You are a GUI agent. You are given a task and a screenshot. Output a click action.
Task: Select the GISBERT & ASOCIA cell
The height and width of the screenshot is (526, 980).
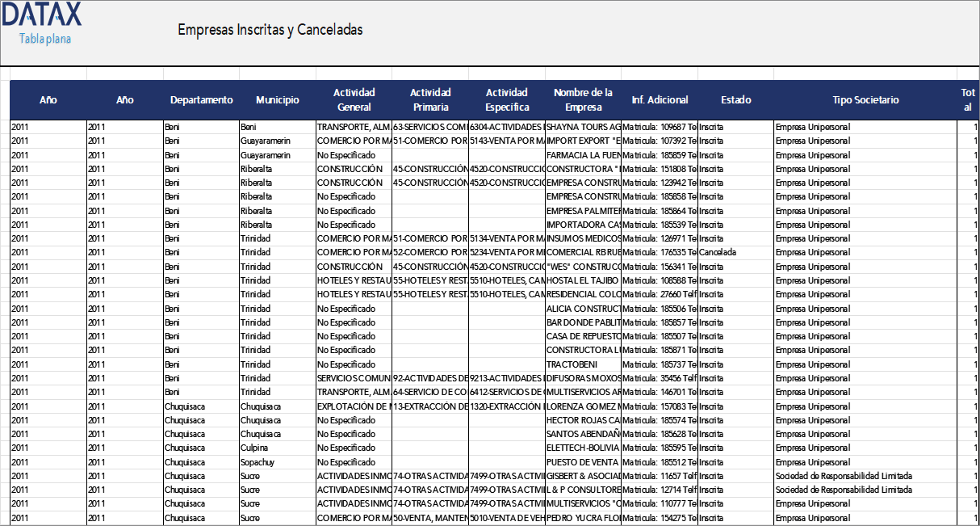click(584, 476)
